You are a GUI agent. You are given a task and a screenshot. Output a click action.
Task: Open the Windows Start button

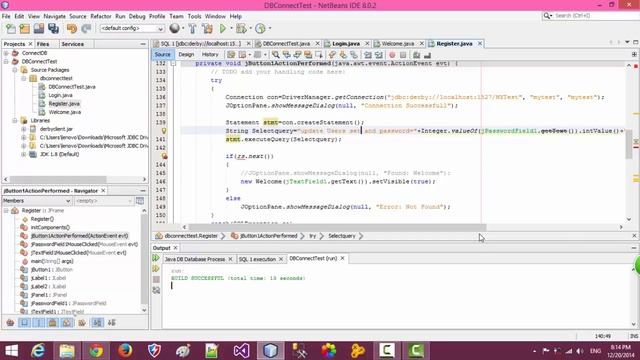pos(11,351)
